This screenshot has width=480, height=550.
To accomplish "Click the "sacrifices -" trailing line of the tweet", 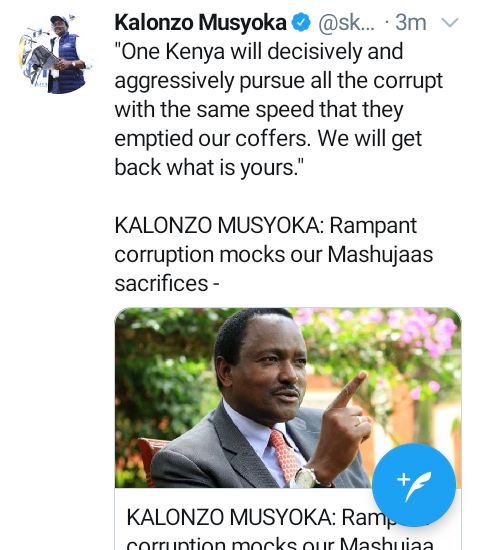I will 167,283.
